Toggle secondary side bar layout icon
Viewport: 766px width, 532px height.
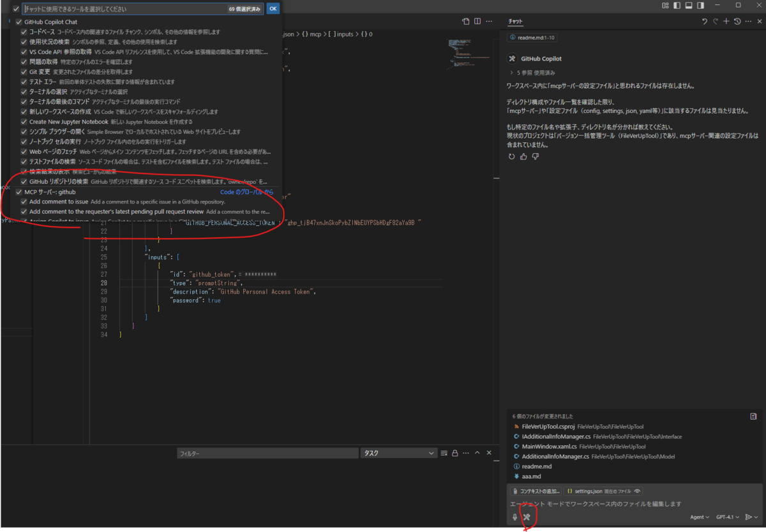coord(700,5)
